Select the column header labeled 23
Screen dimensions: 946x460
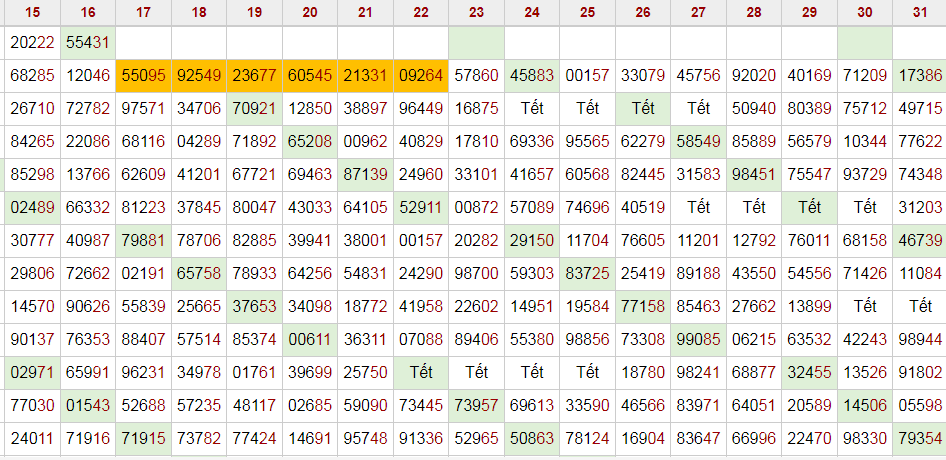coord(476,12)
